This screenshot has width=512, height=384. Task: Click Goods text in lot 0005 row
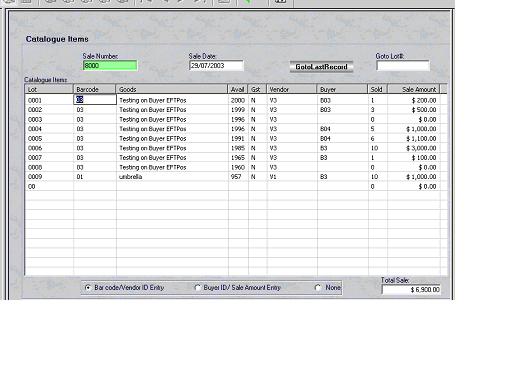[153, 138]
